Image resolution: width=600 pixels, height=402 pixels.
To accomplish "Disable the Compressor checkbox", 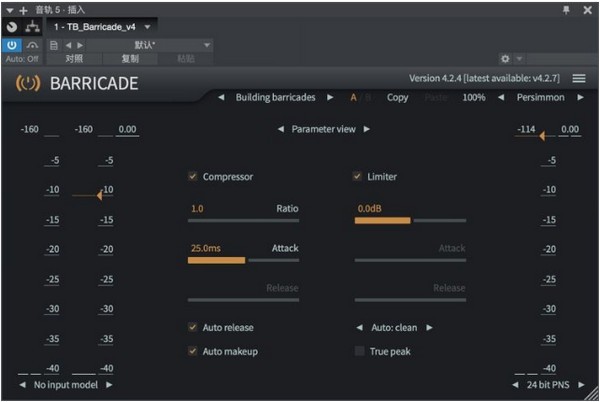I will pyautogui.click(x=193, y=177).
